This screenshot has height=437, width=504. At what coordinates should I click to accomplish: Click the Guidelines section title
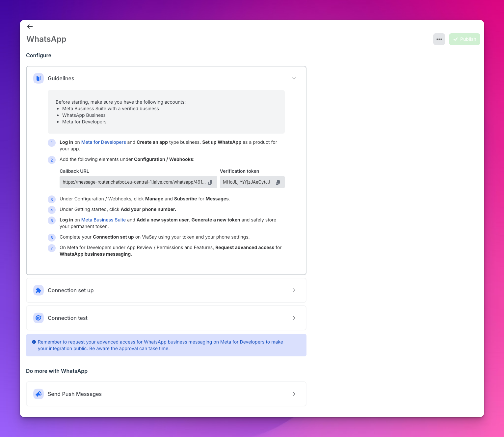point(61,78)
